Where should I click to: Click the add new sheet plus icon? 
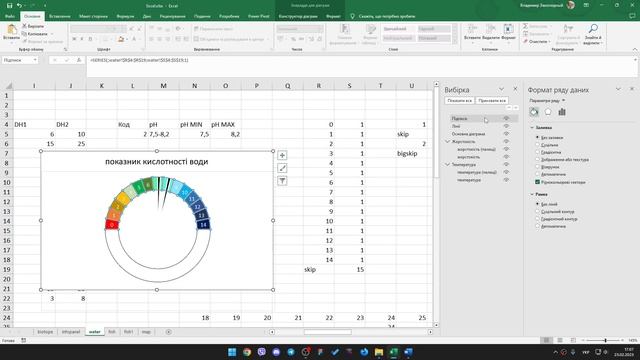(x=169, y=332)
